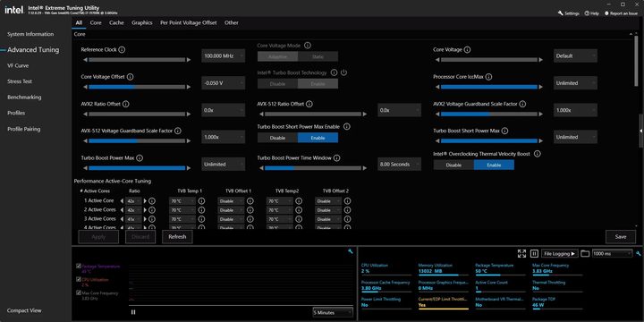Switch to Compact View
Viewport: 644px width, 322px height.
[24, 310]
